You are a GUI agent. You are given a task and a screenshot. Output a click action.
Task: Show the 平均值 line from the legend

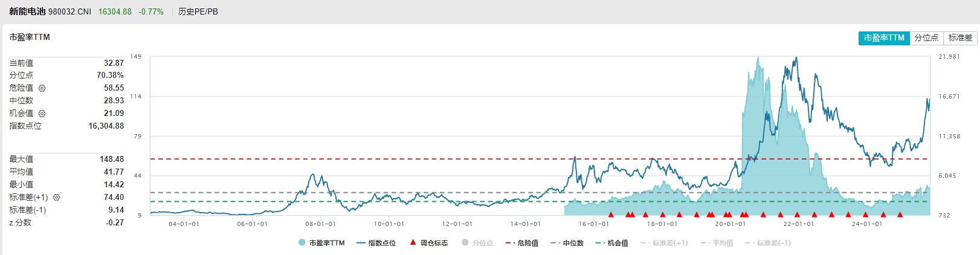pyautogui.click(x=717, y=243)
